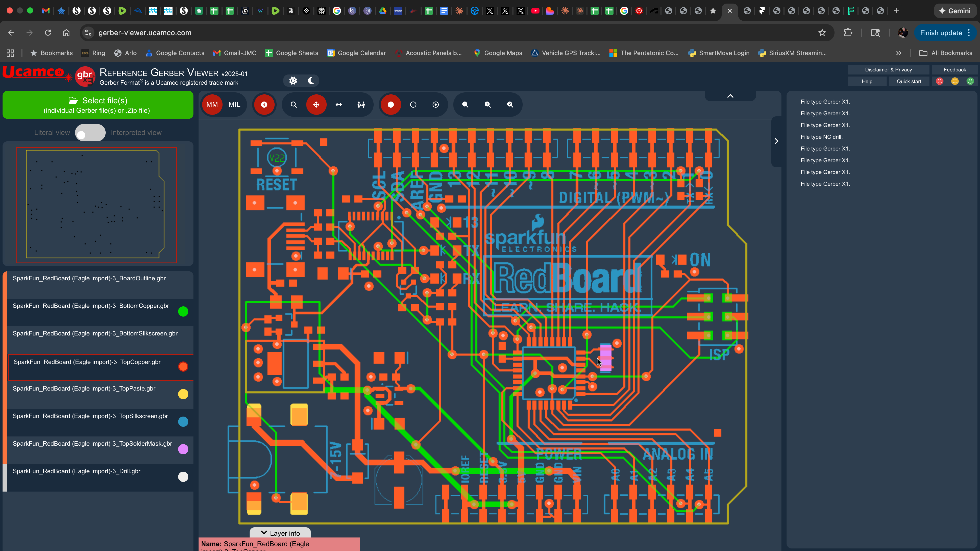980x551 pixels.
Task: Expand the right side panel arrow
Action: [776, 141]
